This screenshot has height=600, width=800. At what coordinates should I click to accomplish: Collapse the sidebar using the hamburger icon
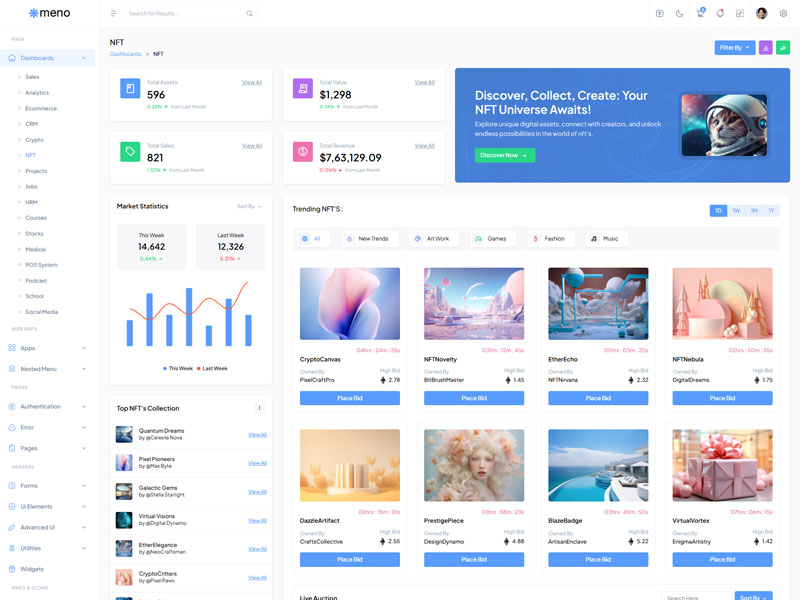tap(113, 13)
